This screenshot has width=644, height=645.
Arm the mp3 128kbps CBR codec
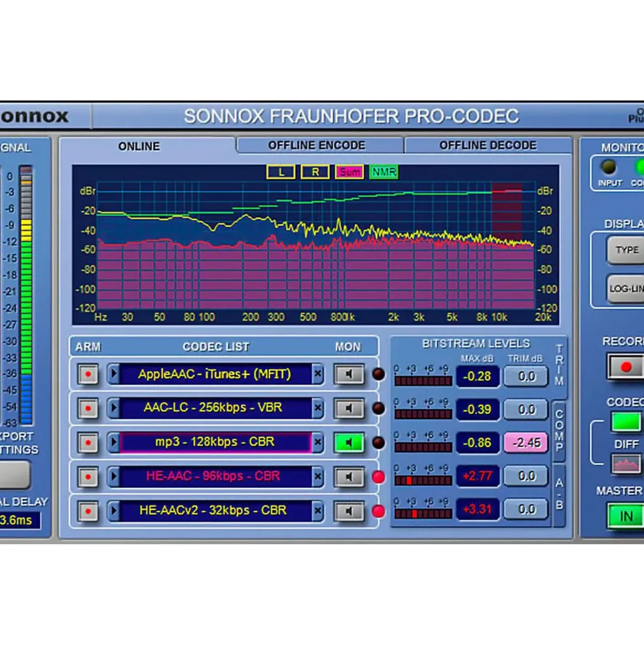[x=88, y=443]
